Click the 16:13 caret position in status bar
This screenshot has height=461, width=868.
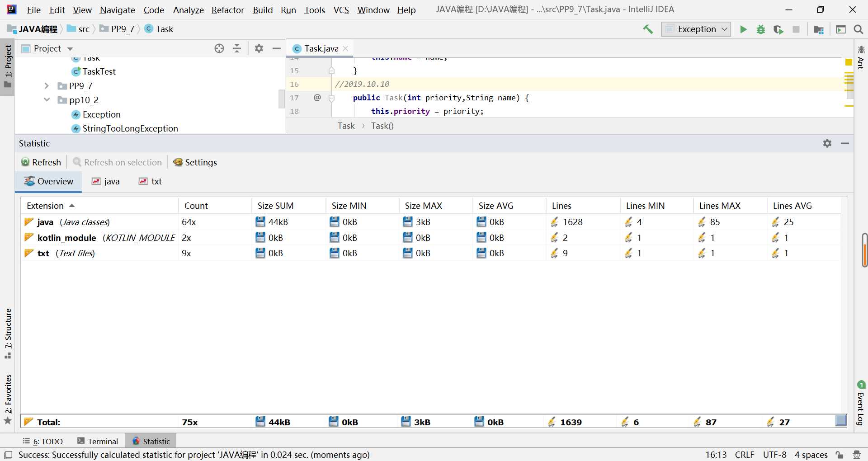(x=716, y=455)
